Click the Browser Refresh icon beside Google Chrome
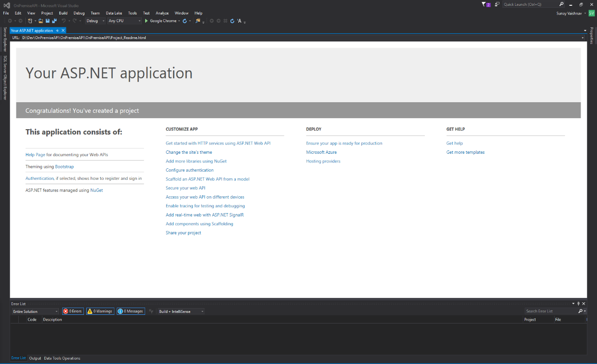597x364 pixels. (185, 21)
